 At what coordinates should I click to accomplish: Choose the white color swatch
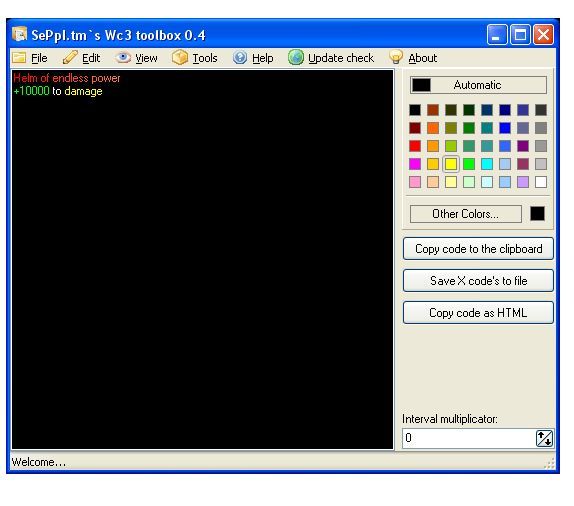pyautogui.click(x=541, y=182)
